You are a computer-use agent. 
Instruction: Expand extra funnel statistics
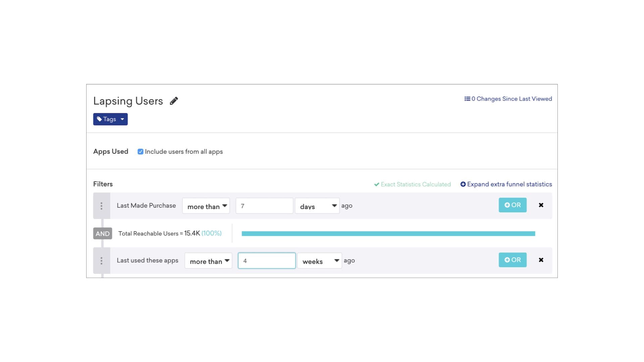click(506, 184)
